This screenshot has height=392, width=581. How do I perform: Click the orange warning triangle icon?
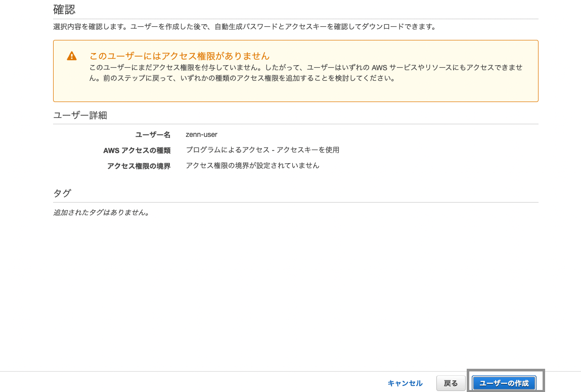coord(71,56)
